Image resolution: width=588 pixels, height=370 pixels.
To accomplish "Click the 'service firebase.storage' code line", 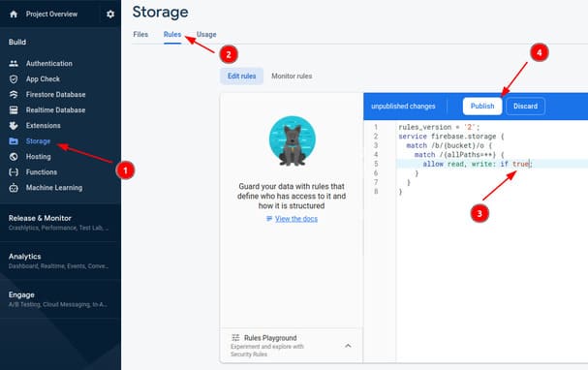I will 451,137.
